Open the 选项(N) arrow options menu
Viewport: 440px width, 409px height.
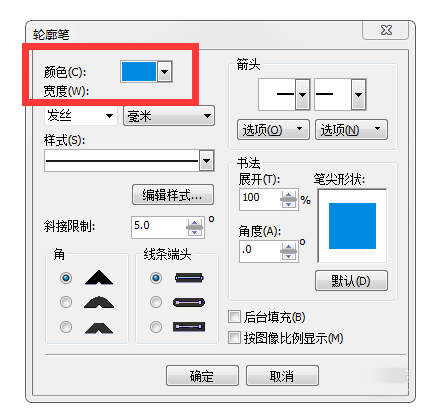point(351,129)
